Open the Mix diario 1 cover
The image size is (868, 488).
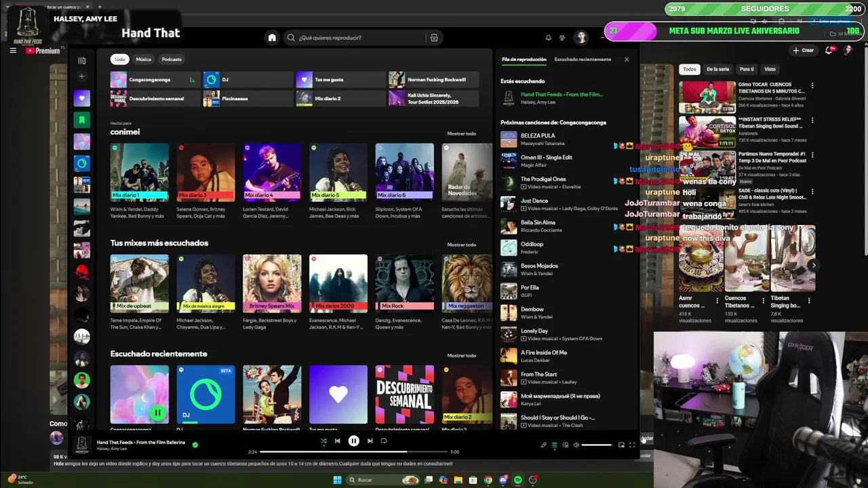(140, 172)
